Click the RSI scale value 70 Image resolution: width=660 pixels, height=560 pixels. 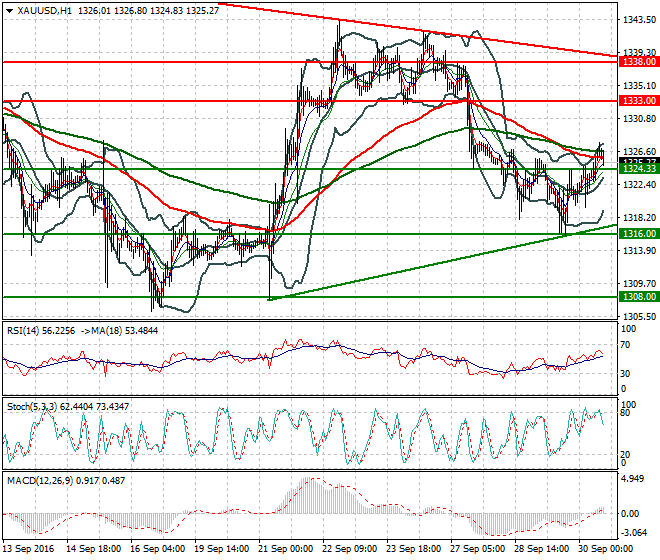pyautogui.click(x=625, y=345)
